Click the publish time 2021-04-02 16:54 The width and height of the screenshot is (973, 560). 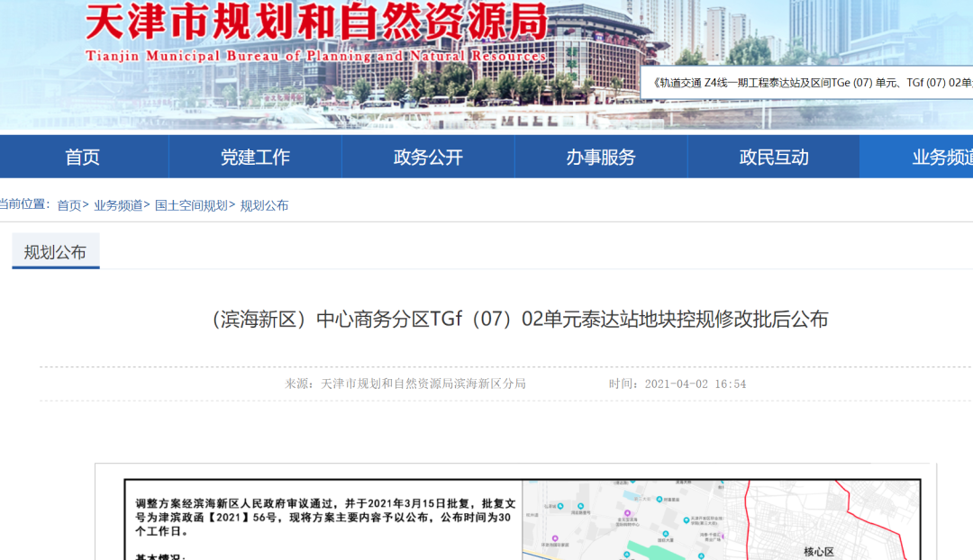pyautogui.click(x=695, y=384)
